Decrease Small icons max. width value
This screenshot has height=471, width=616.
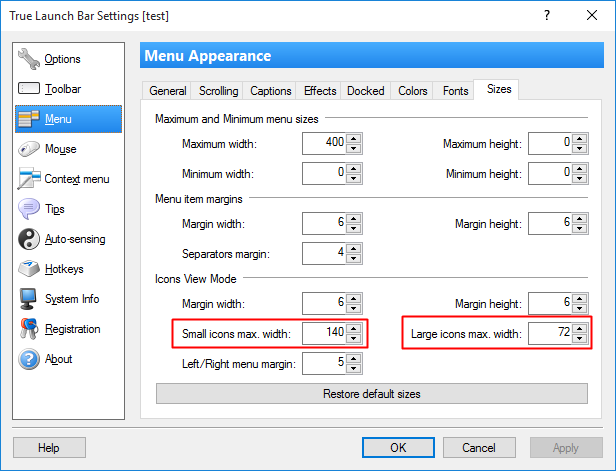pos(354,338)
